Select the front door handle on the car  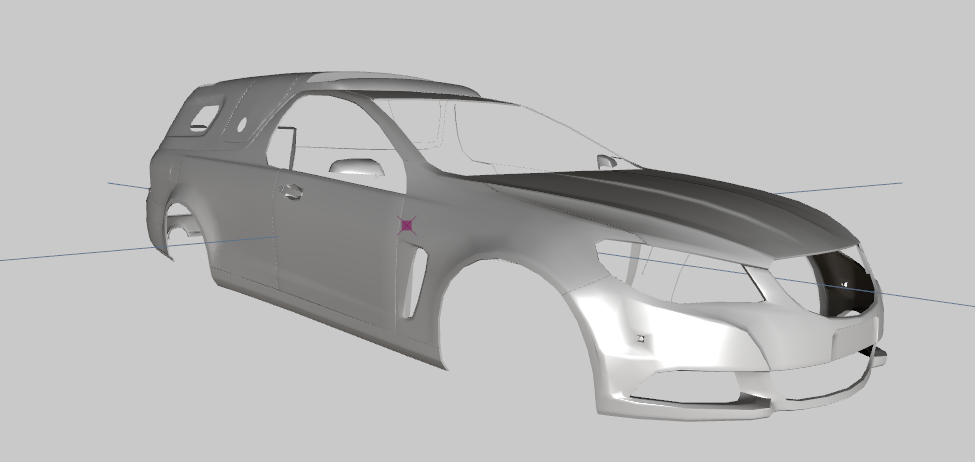(291, 192)
